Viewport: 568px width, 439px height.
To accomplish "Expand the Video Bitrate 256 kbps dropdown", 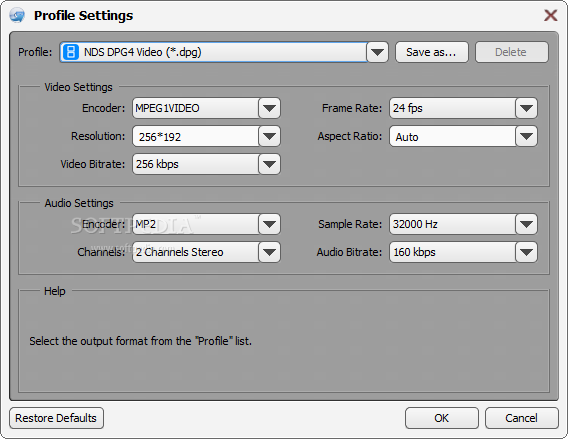I will 269,164.
